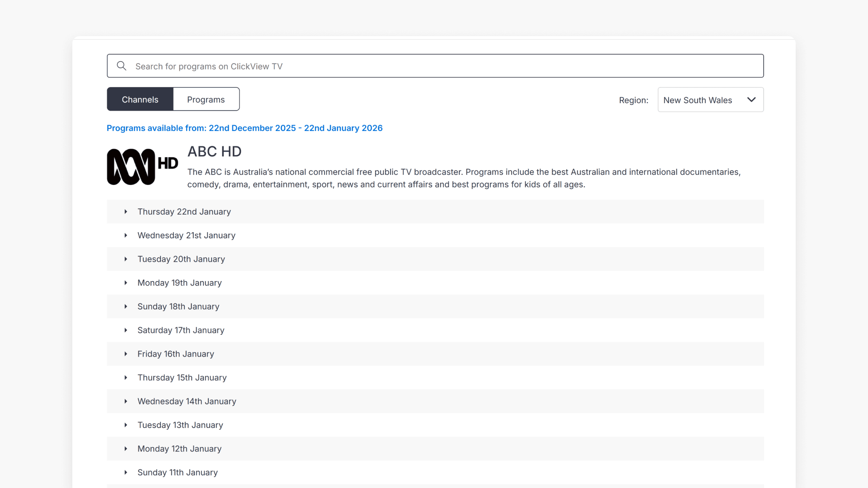Expand the Thursday 22nd January arrow
Viewport: 868px width, 488px height.
(x=126, y=211)
